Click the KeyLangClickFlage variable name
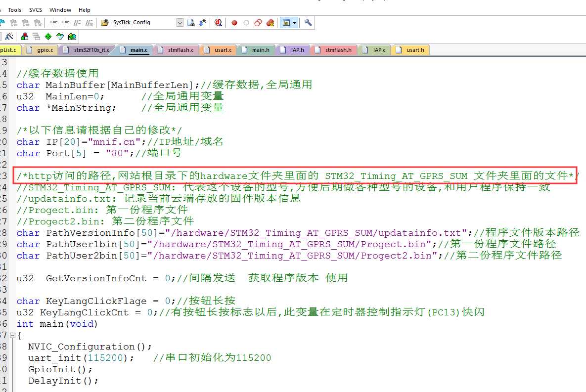The image size is (586, 392). click(x=96, y=301)
